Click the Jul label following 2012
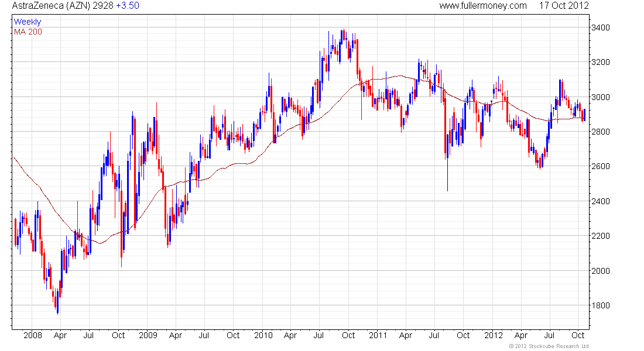Screen dimensions: 644x351 click(x=549, y=335)
